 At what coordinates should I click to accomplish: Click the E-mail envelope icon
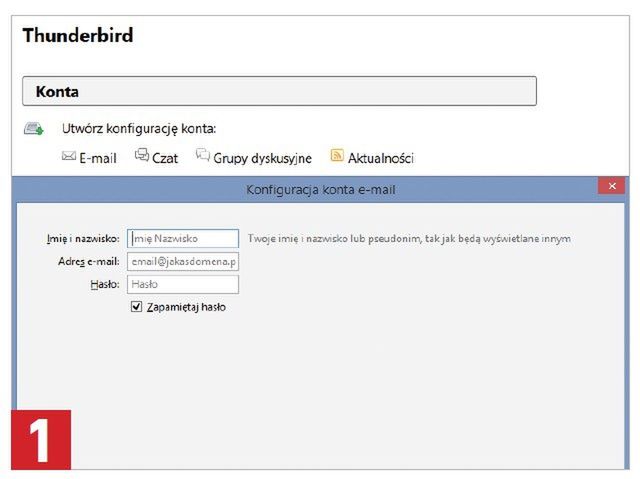(x=69, y=156)
